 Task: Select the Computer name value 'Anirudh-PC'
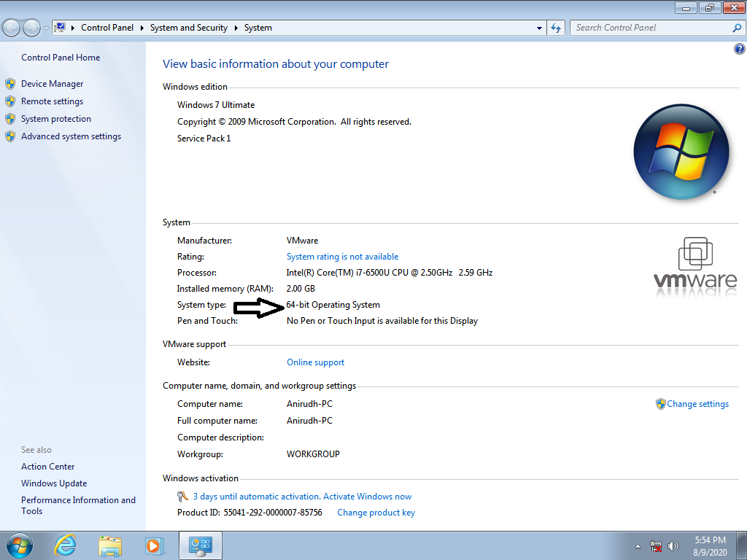309,404
